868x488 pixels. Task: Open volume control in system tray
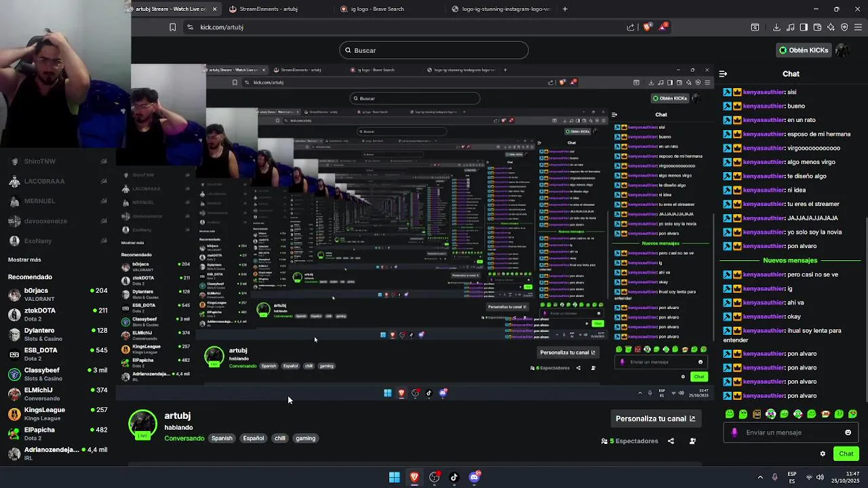[820, 477]
